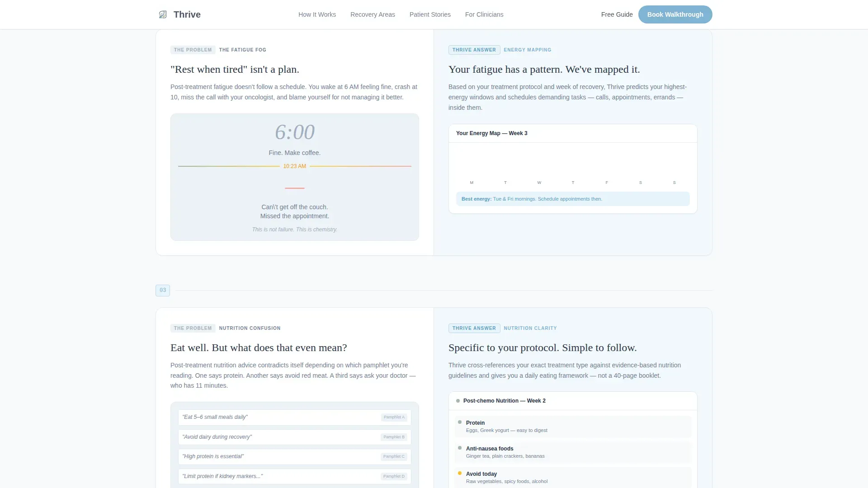The height and width of the screenshot is (488, 868).
Task: Select 'Limit protein if kidney markers...' row
Action: (x=295, y=476)
